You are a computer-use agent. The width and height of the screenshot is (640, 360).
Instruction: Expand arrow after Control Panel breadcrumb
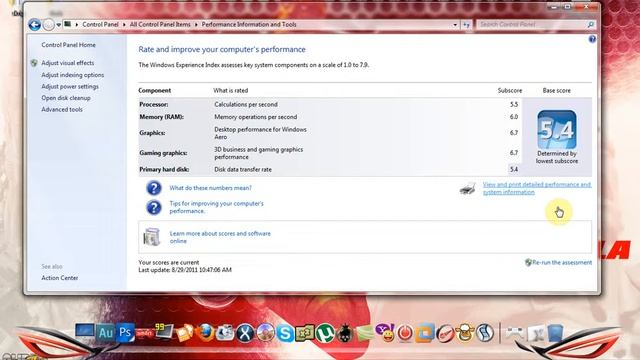pos(124,25)
